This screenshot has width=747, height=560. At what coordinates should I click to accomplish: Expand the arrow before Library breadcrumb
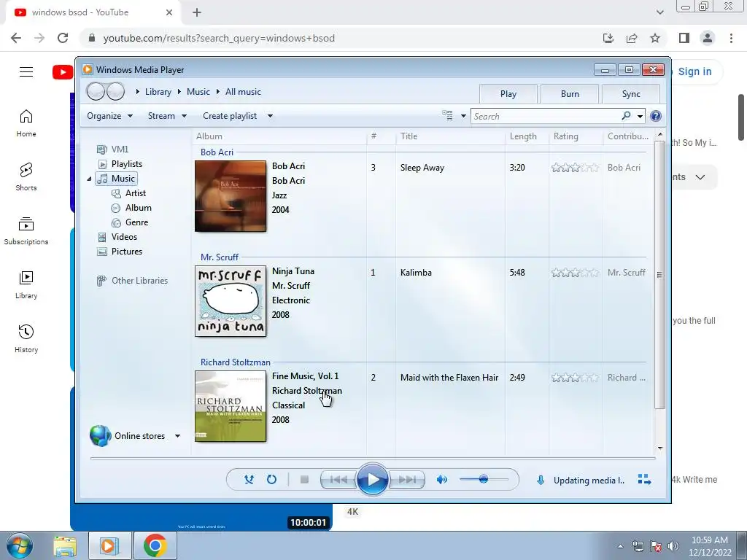[137, 91]
